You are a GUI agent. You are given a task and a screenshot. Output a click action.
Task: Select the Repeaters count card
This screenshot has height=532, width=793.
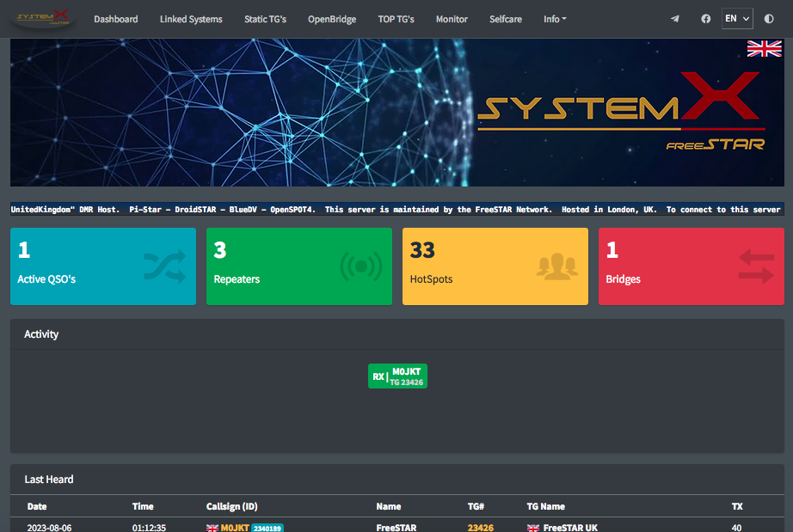tap(299, 266)
